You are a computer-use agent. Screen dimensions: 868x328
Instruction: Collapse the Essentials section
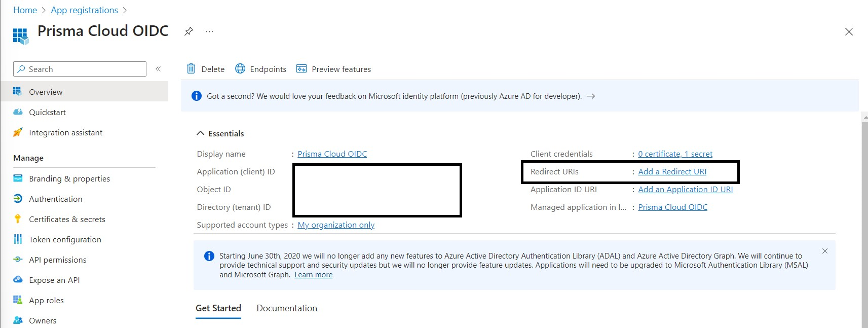tap(201, 133)
